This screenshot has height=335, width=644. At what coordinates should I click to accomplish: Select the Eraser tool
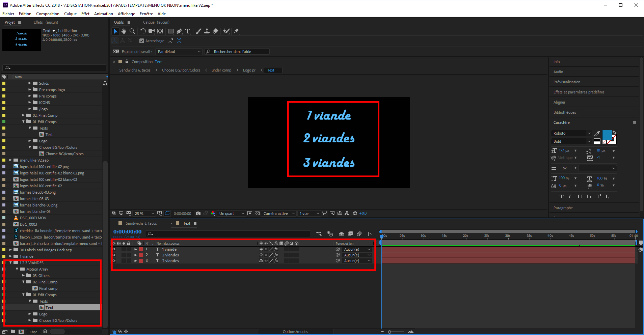[215, 31]
